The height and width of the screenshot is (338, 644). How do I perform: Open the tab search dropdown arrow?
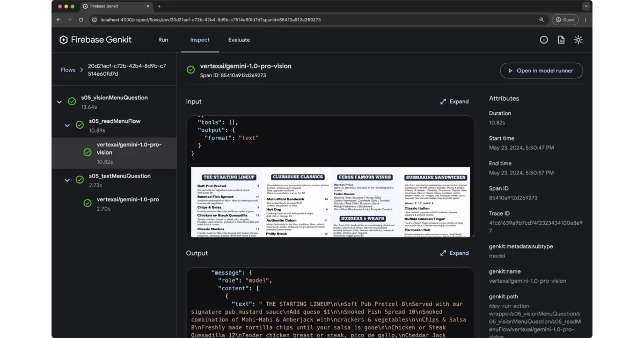click(586, 6)
